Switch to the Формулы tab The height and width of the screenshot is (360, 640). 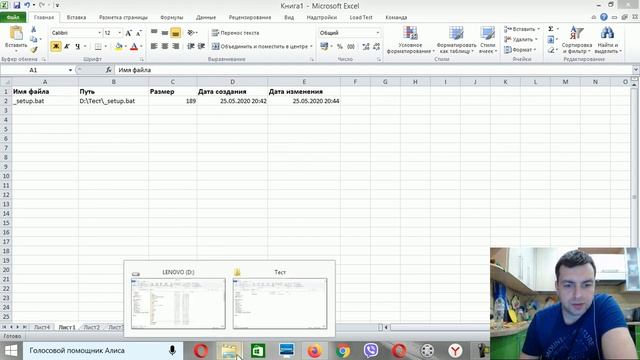pyautogui.click(x=171, y=18)
